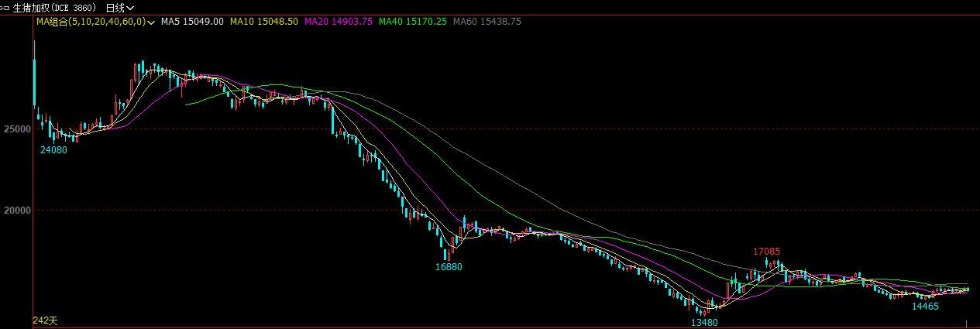Click the link icon beside 生猪加权

tap(6, 7)
